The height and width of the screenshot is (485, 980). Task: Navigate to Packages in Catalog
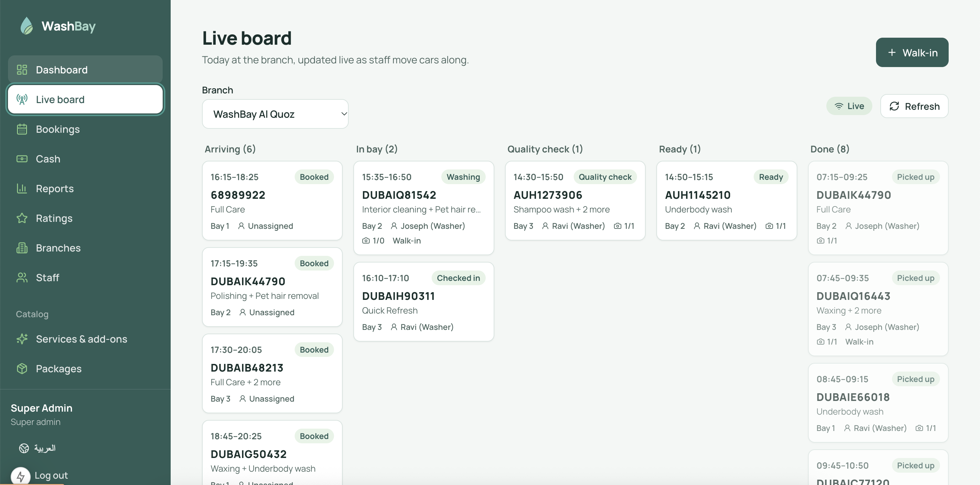coord(85,369)
